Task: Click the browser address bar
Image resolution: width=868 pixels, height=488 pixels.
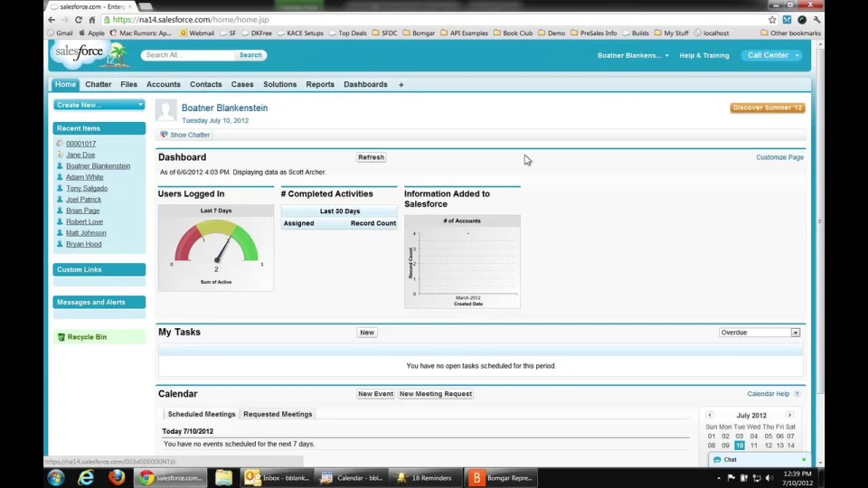Action: click(x=432, y=19)
